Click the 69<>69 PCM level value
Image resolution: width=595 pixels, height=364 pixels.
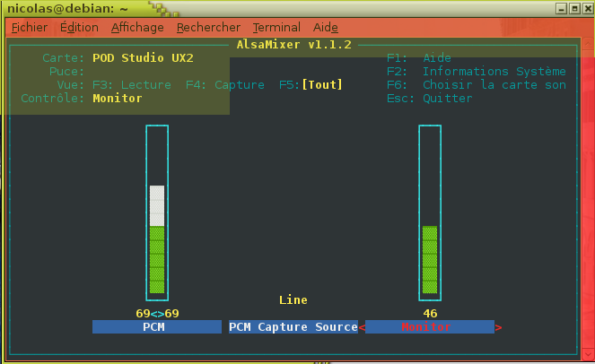click(157, 314)
